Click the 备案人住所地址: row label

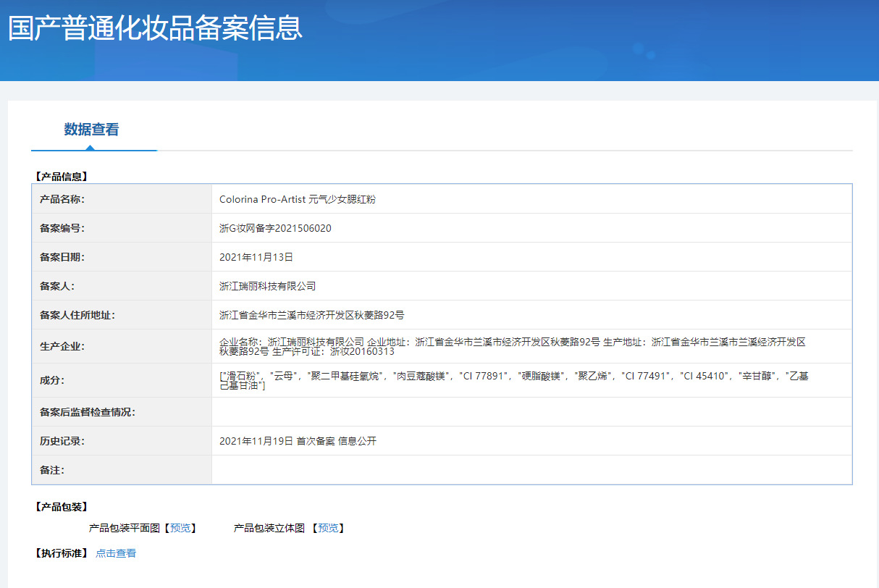click(x=77, y=315)
